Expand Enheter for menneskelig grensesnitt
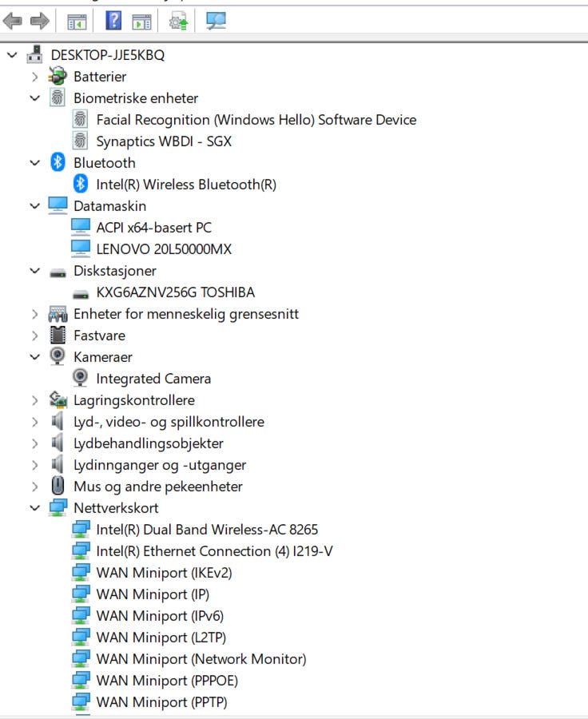Viewport: 588px width, 719px height. pyautogui.click(x=35, y=314)
